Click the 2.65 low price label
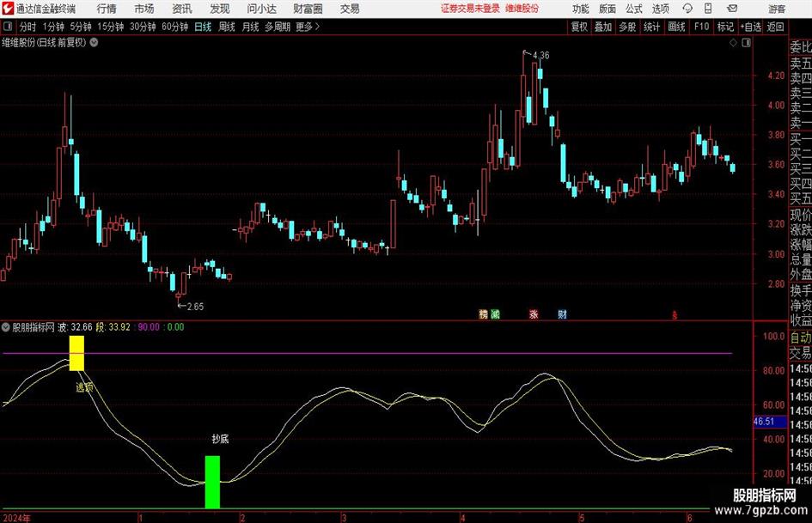Viewport: 812px width, 523px height. click(x=195, y=307)
